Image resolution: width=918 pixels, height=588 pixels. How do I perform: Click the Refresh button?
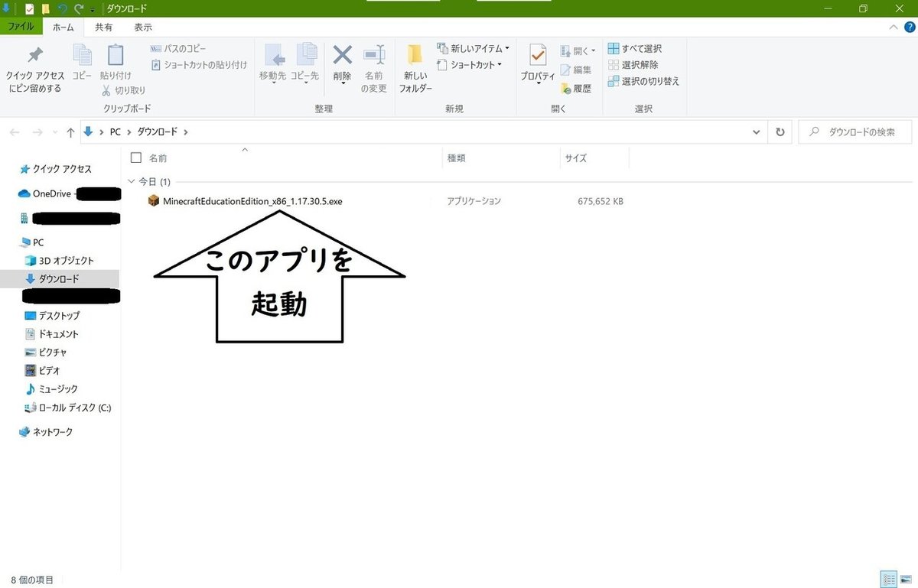click(780, 132)
